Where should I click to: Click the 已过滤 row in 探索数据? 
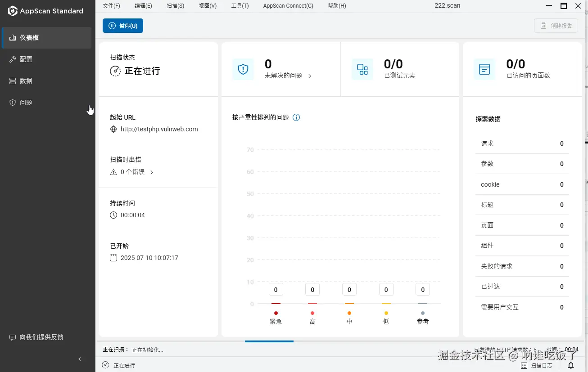point(522,287)
